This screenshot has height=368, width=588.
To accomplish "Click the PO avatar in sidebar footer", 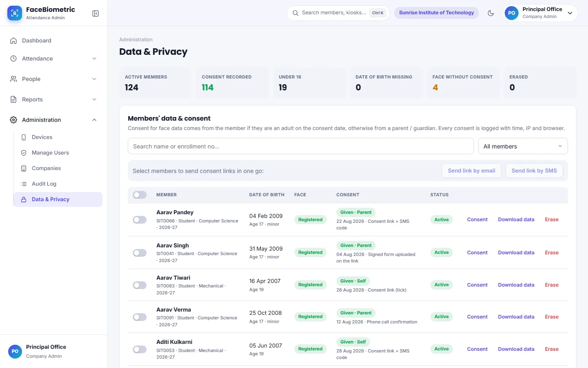I will (15, 351).
